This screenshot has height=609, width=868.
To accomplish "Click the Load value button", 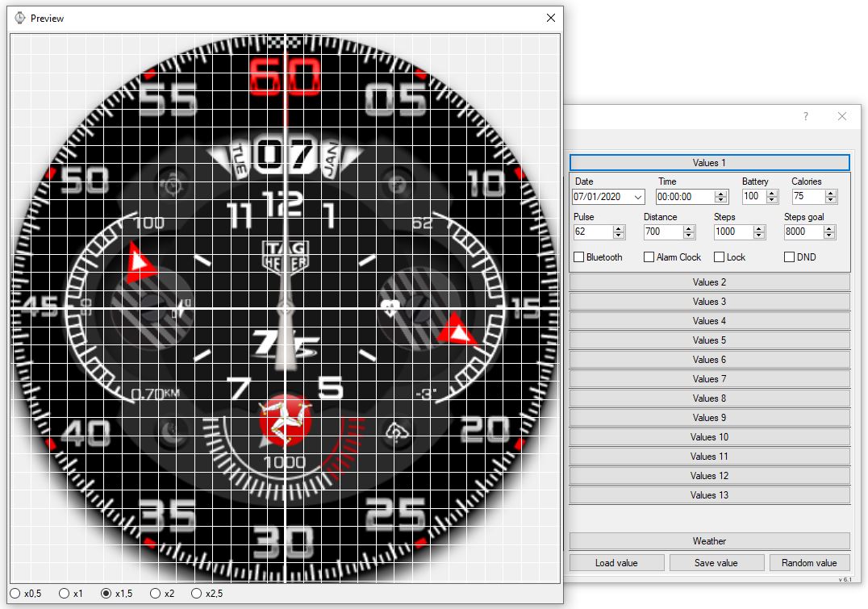I will point(616,562).
